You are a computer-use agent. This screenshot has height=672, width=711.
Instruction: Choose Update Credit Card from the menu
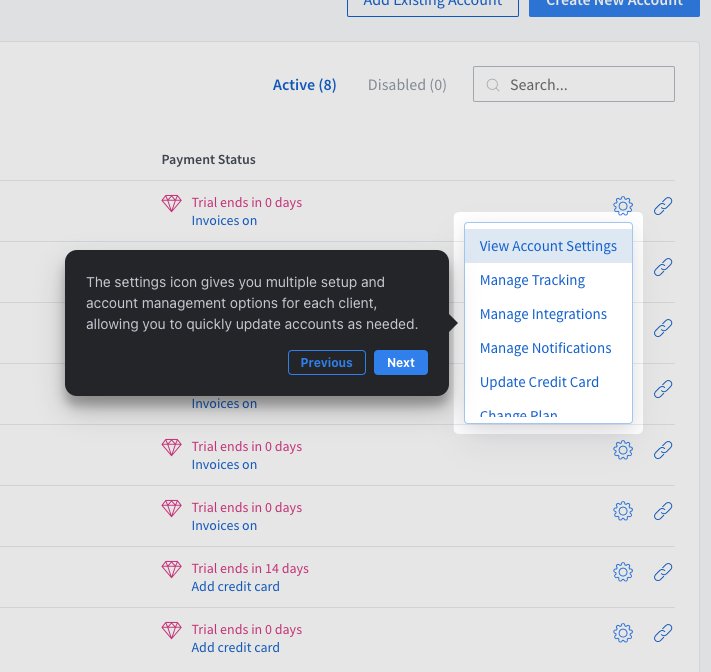[539, 382]
